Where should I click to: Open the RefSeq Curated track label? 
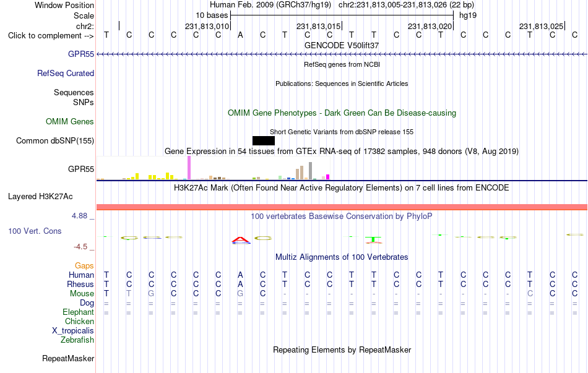(x=66, y=73)
